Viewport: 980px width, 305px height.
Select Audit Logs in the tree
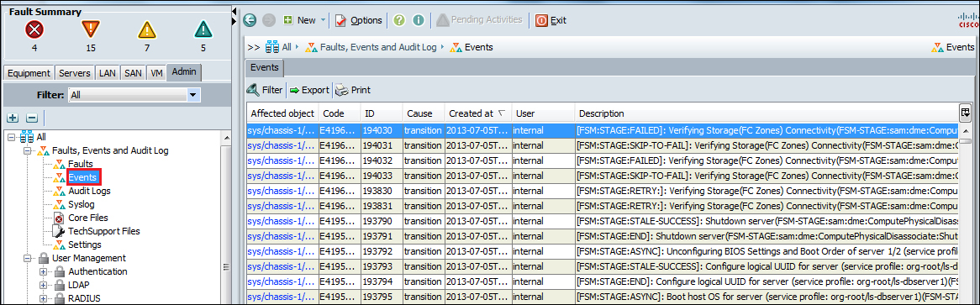coord(89,191)
